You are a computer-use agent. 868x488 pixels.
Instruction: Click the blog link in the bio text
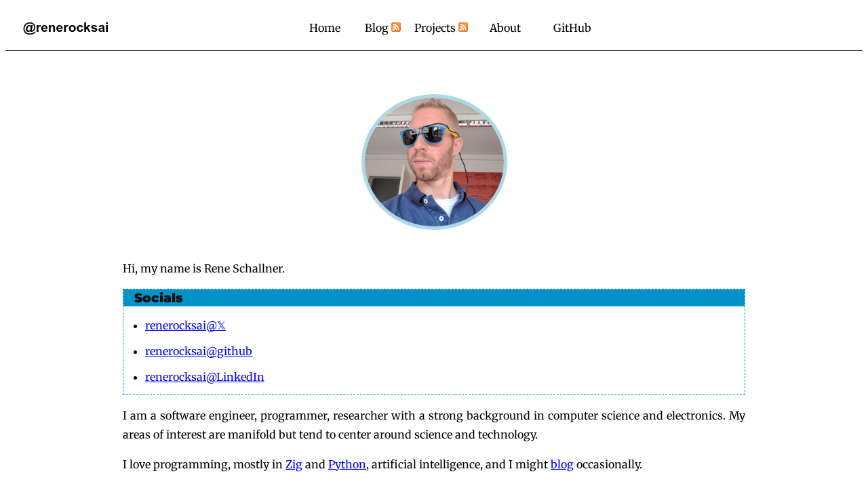(x=562, y=464)
